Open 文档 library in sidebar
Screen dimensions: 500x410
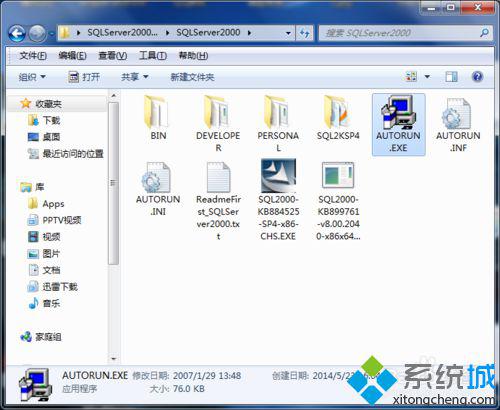[44, 270]
